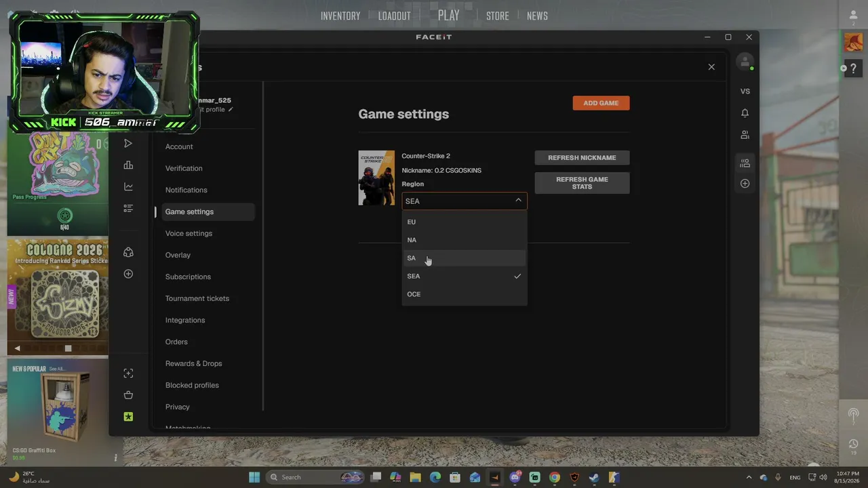Open Verification settings

184,168
